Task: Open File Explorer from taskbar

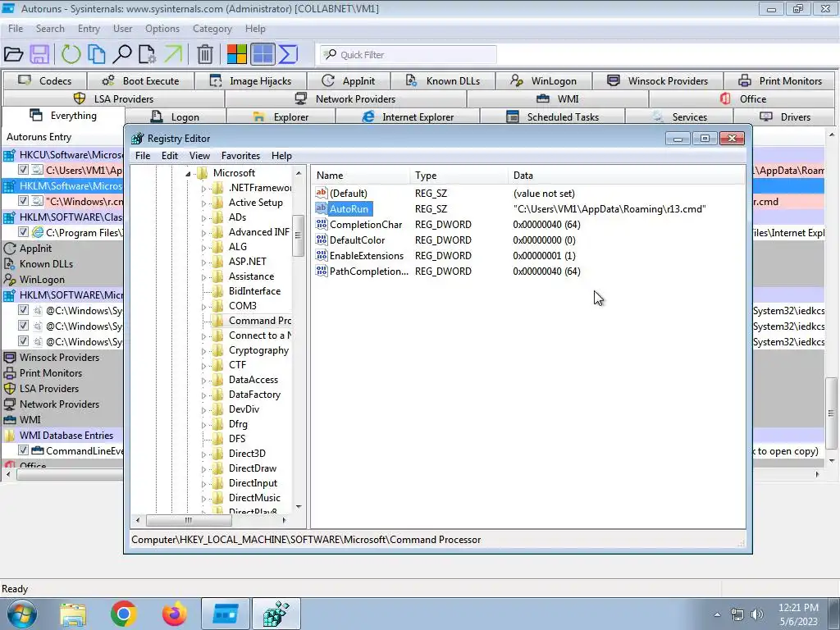Action: (x=73, y=614)
